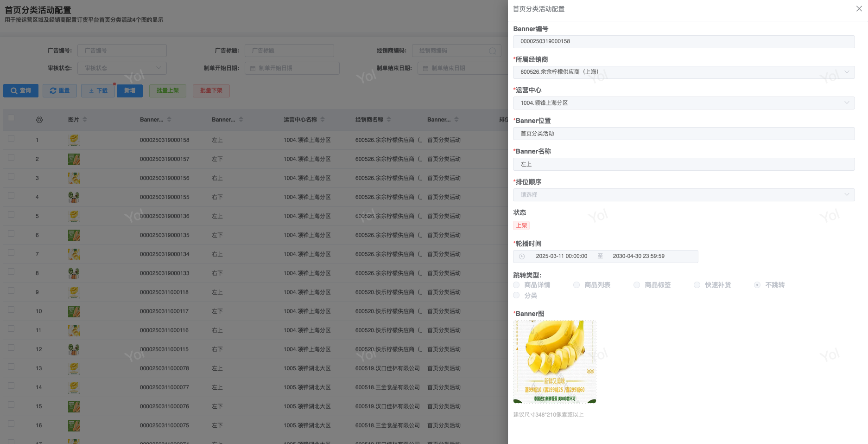
Task: Select the 不跳转 radio option
Action: point(757,285)
